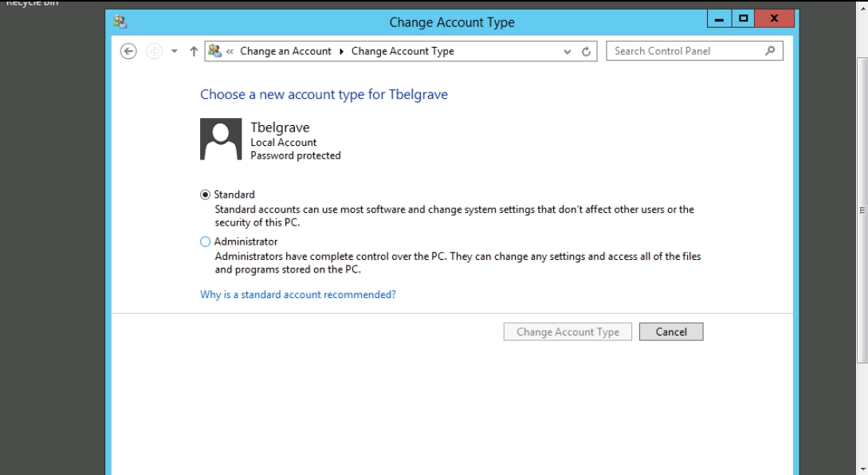Click the Password protected text
The image size is (868, 475).
[295, 155]
